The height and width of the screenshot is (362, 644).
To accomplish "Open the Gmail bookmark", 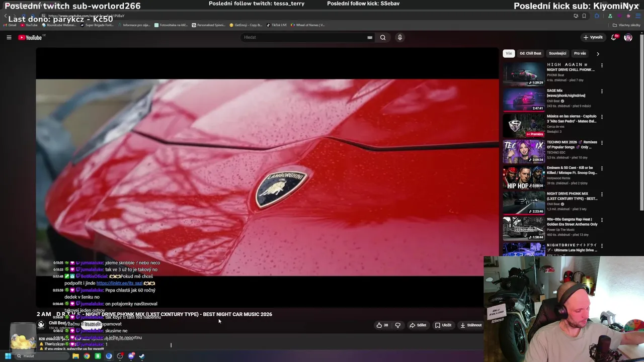I will point(10,25).
